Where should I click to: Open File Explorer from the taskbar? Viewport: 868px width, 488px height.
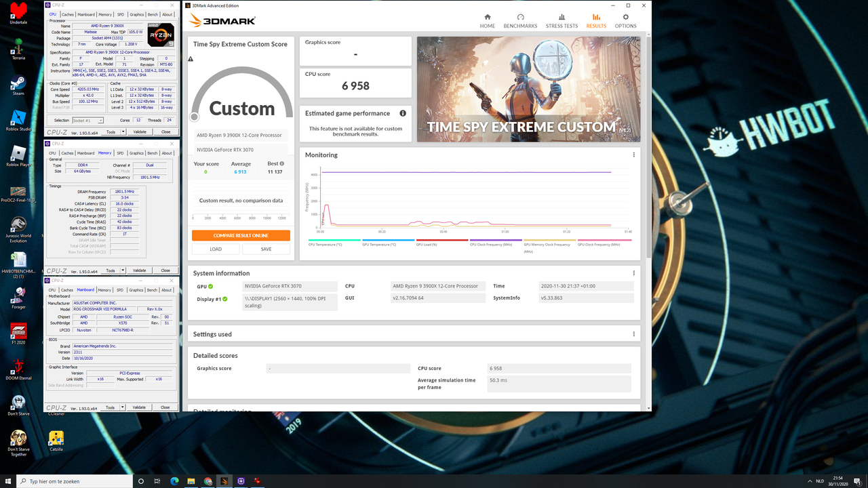click(x=191, y=481)
